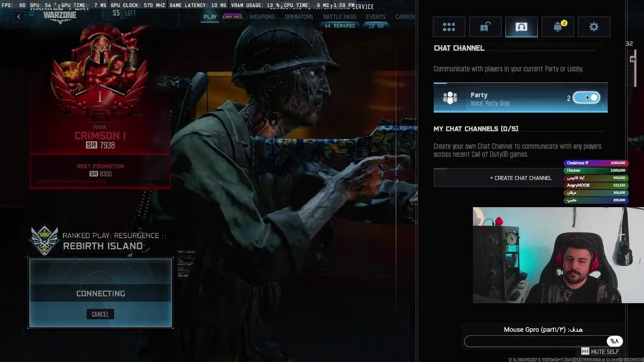Click the REBIRTH ISLAND mode title
Viewport: 644px width, 362px height.
(x=103, y=246)
